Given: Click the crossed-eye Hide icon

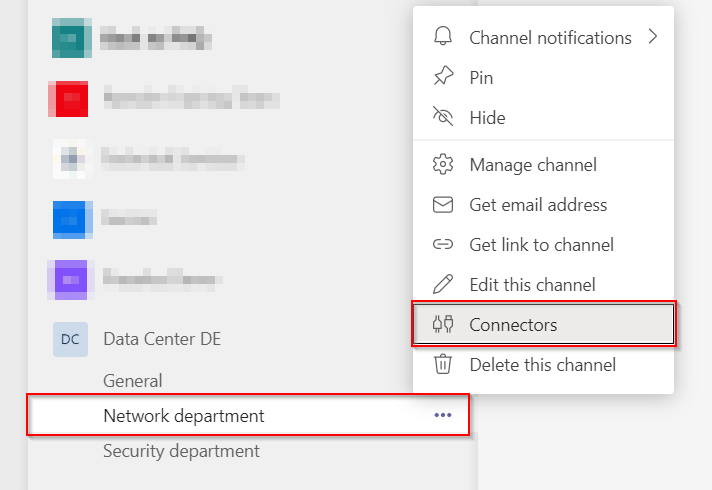Looking at the screenshot, I should point(442,118).
